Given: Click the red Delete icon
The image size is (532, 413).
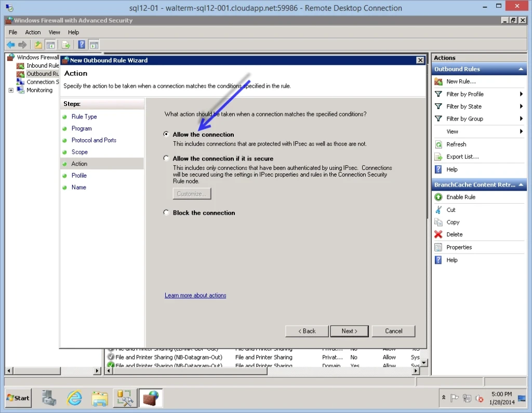Looking at the screenshot, I should 438,235.
